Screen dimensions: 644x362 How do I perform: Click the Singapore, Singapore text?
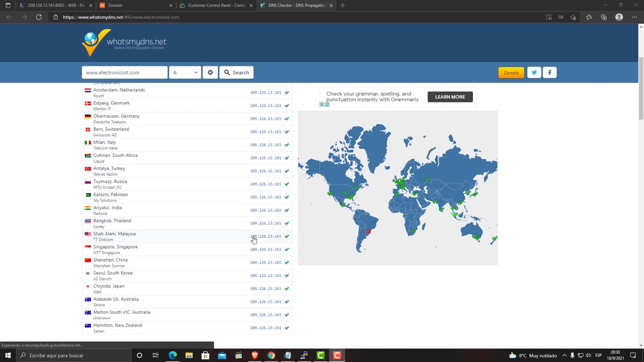pos(115,247)
